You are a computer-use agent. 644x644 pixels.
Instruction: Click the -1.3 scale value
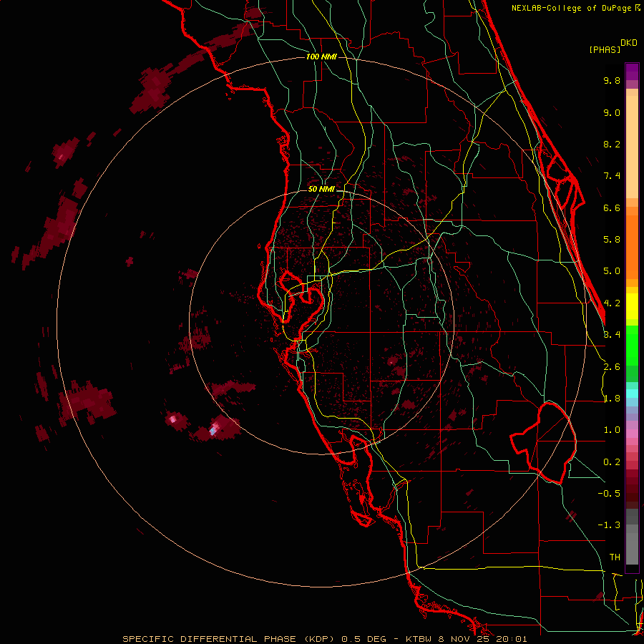[x=609, y=525]
